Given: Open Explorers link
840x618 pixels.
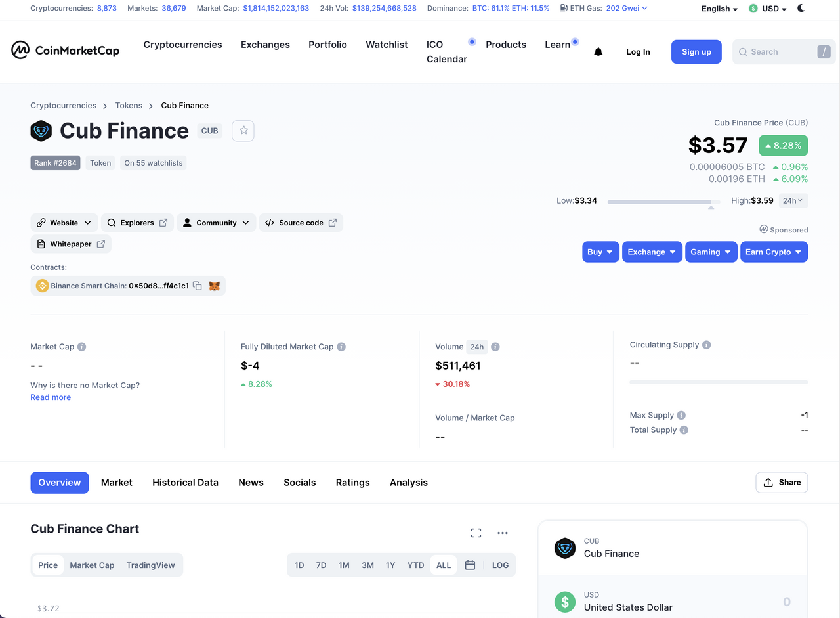Looking at the screenshot, I should (137, 223).
